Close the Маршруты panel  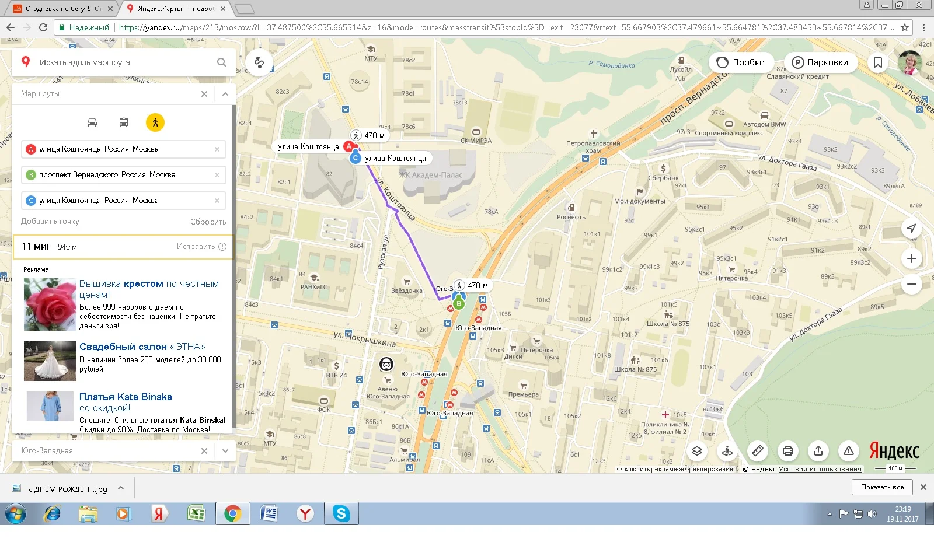point(204,94)
